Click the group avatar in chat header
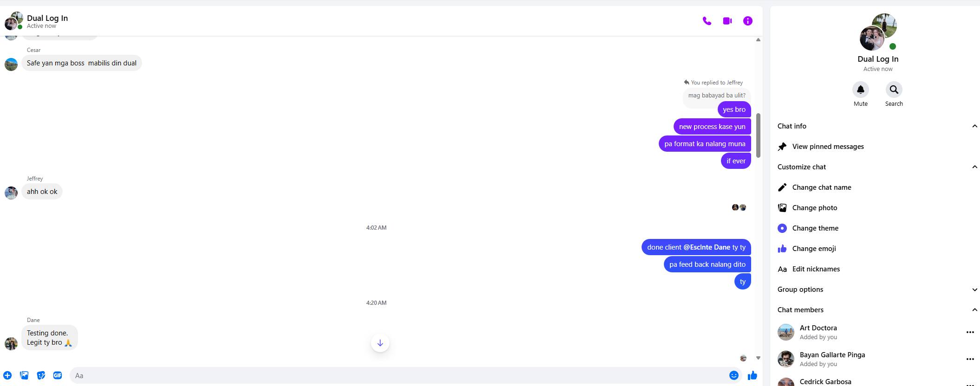The height and width of the screenshot is (386, 980). (13, 21)
